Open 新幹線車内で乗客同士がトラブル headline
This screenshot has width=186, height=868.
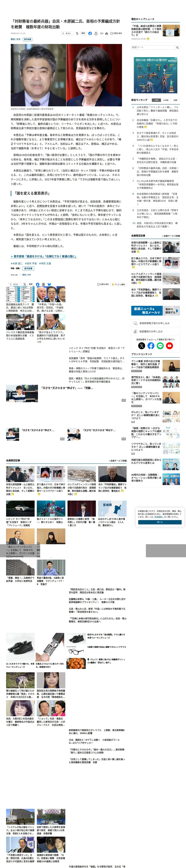click(x=97, y=732)
